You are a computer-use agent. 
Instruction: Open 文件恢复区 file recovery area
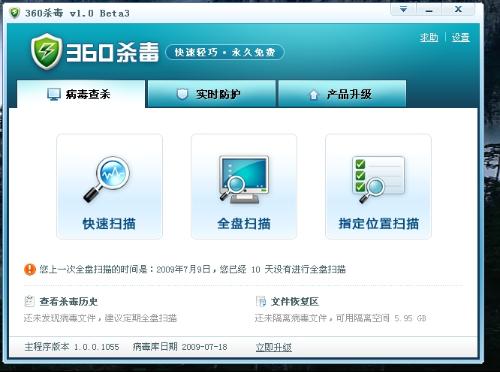pos(295,301)
